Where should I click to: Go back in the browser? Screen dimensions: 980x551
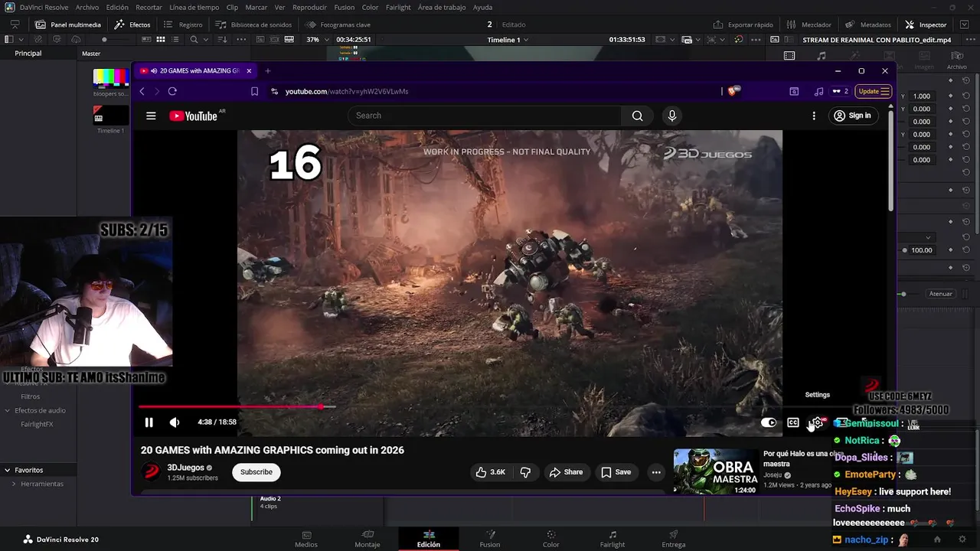tap(142, 91)
